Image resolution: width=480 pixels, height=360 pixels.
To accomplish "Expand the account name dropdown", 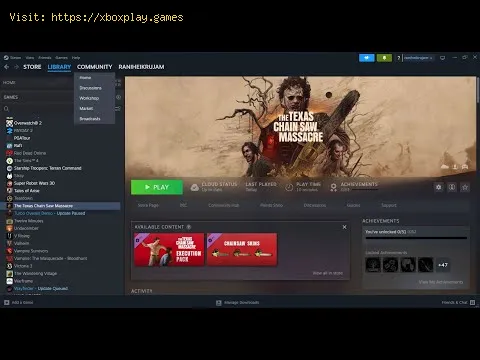I will (x=418, y=58).
